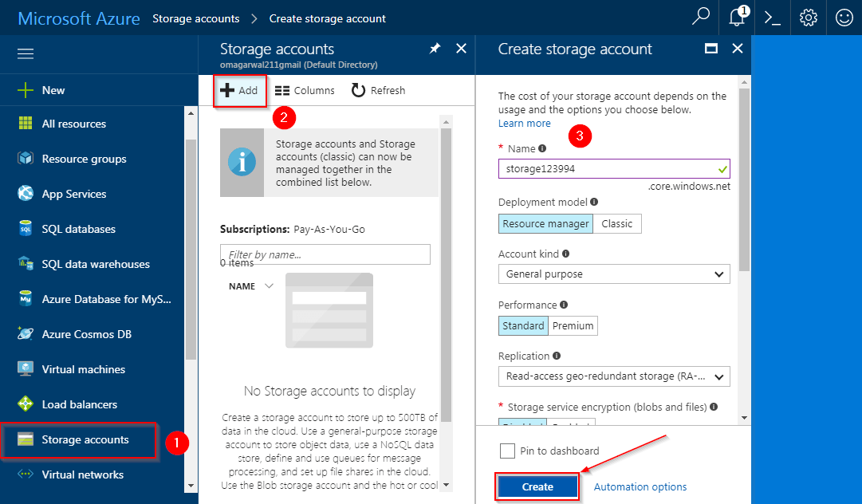This screenshot has height=504, width=862.
Task: Click Storage accounts breadcrumb in top bar
Action: click(x=195, y=18)
